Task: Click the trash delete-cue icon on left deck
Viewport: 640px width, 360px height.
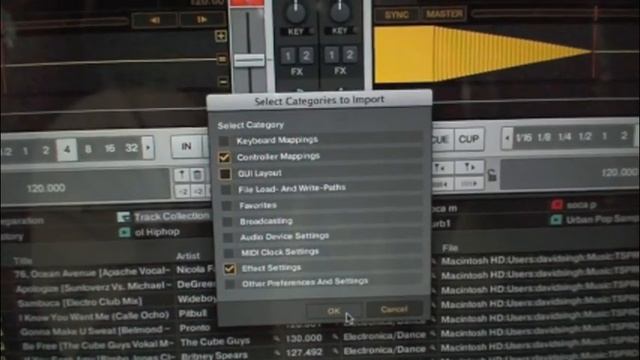Action: [x=198, y=175]
